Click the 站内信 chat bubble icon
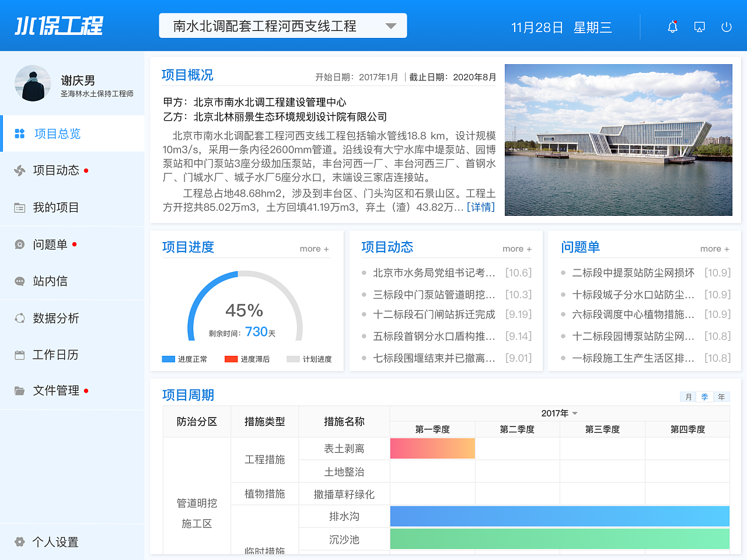 tap(19, 281)
